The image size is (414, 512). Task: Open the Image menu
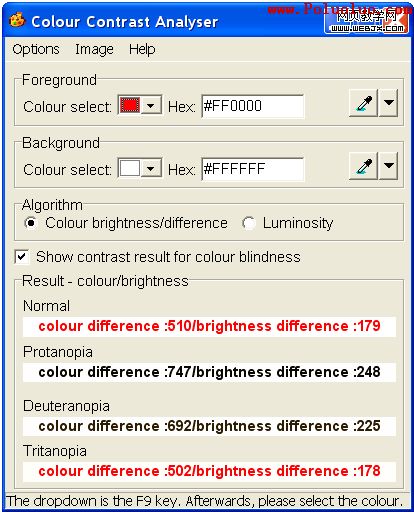(x=94, y=49)
